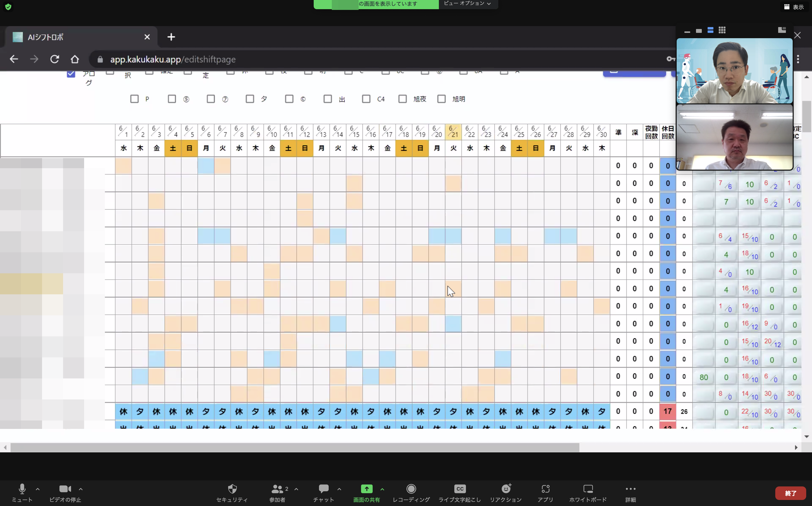Viewport: 812px width, 506px height.
Task: Check the P shift checkbox
Action: [134, 99]
